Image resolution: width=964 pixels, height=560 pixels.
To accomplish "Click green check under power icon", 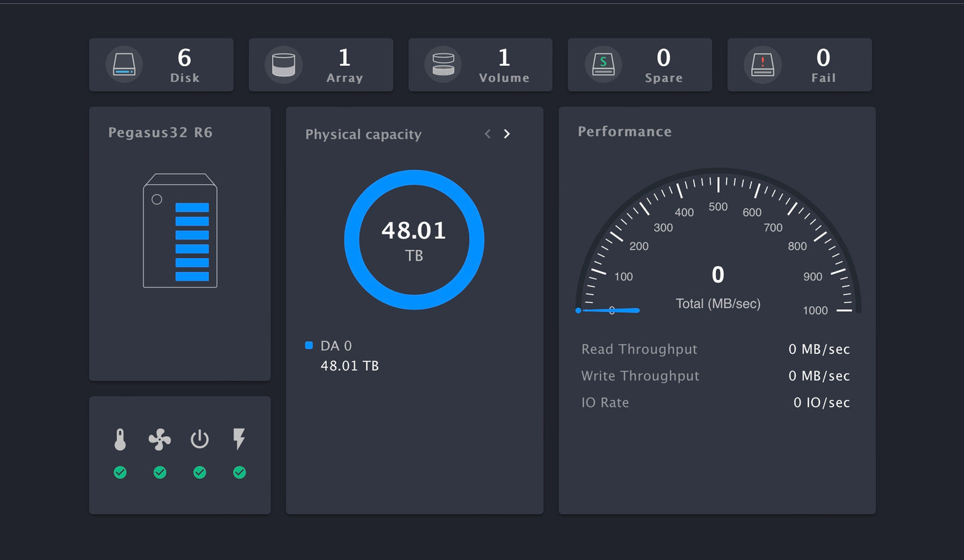I will [x=199, y=472].
